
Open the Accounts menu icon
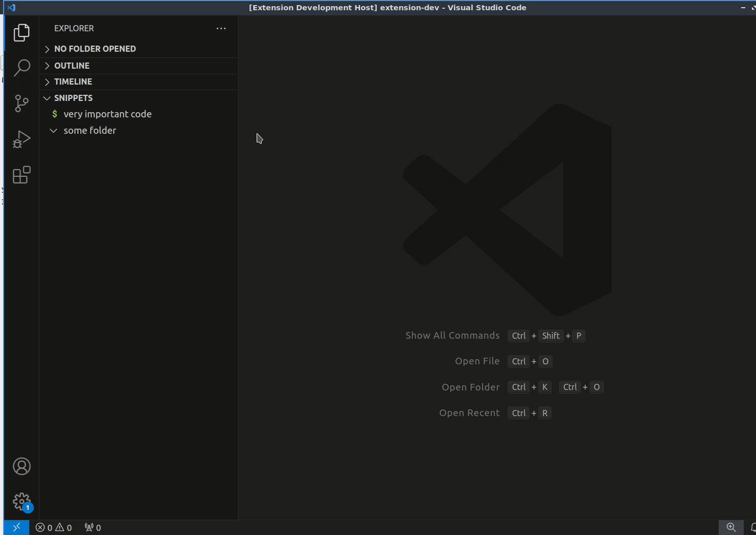(x=22, y=466)
